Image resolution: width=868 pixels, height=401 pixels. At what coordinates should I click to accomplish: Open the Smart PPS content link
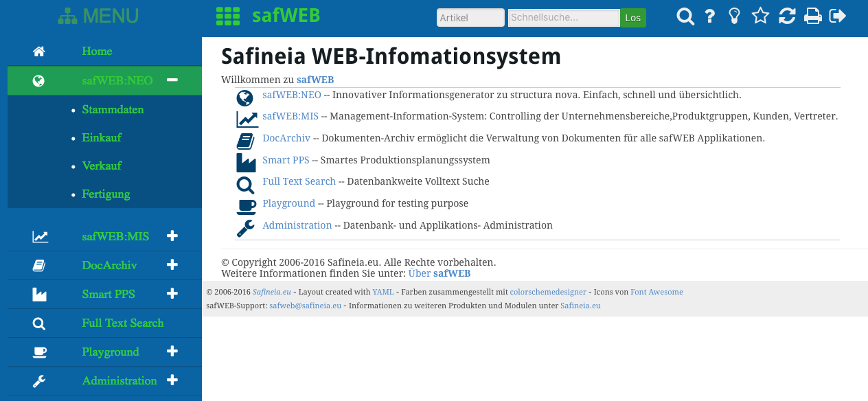[286, 160]
